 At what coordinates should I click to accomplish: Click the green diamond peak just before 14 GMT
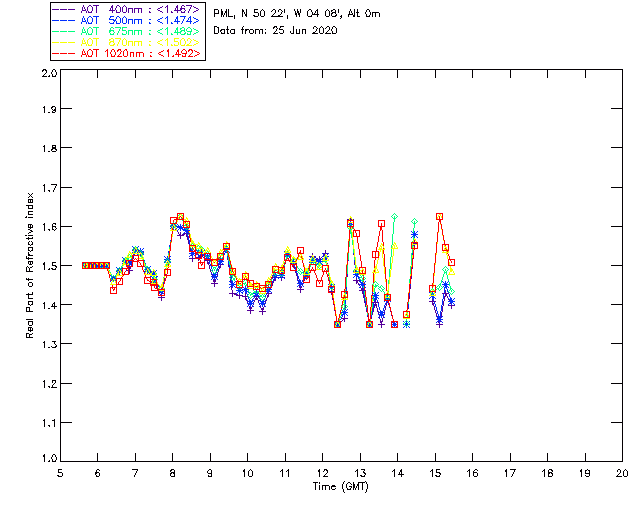[x=394, y=216]
